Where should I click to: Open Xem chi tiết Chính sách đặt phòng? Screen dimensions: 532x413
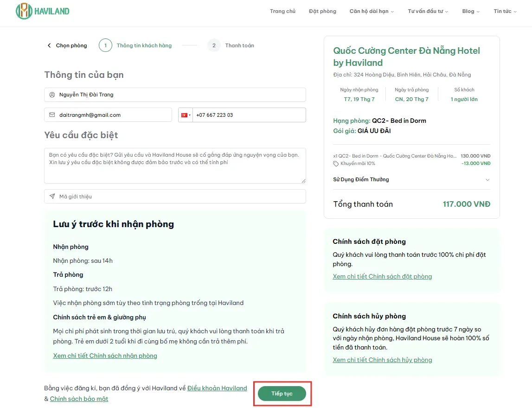click(382, 276)
